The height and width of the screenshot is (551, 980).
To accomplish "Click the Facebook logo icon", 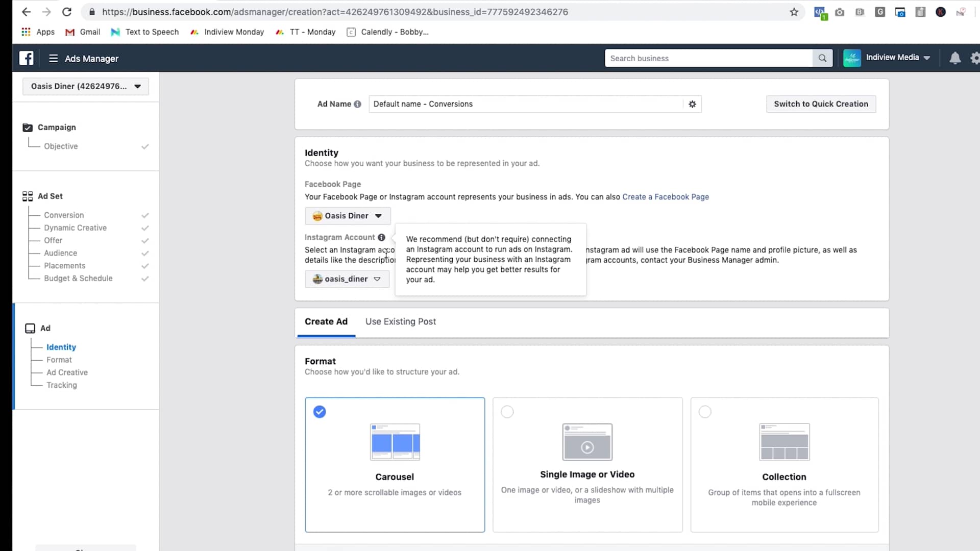I will (x=27, y=58).
